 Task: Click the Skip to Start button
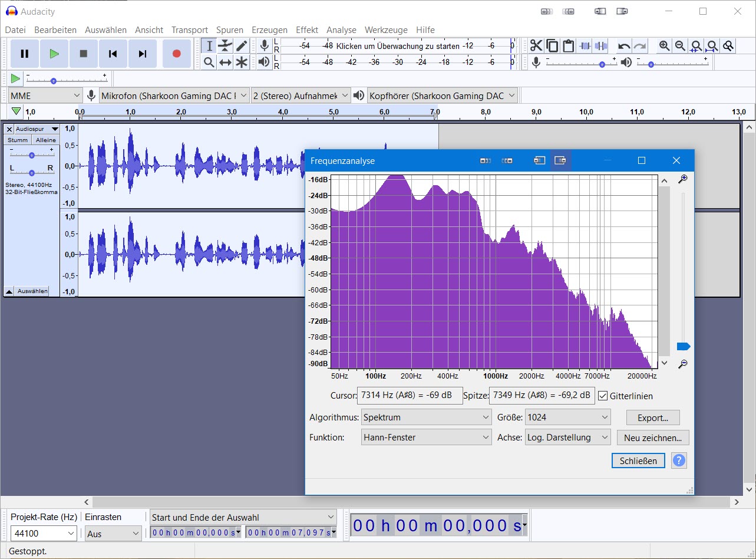click(113, 54)
